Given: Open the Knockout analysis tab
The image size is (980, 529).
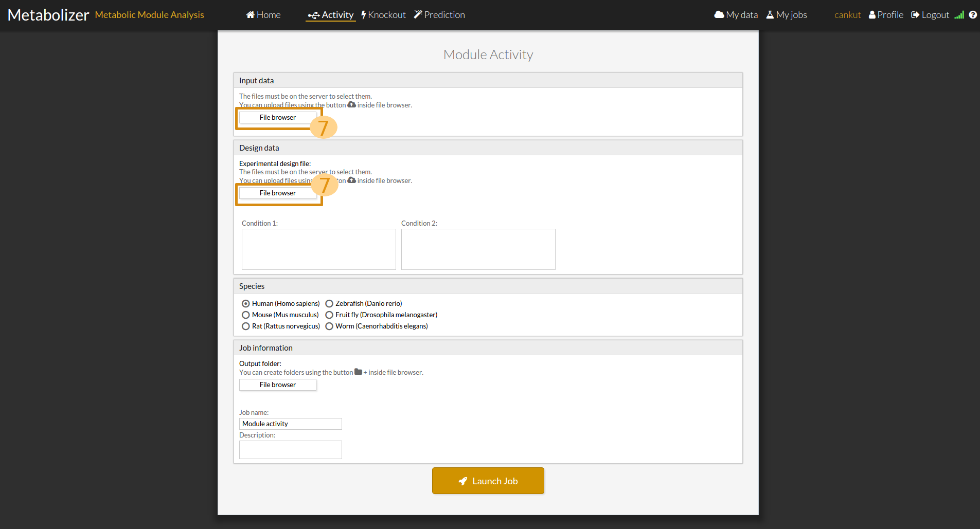Looking at the screenshot, I should [x=383, y=15].
